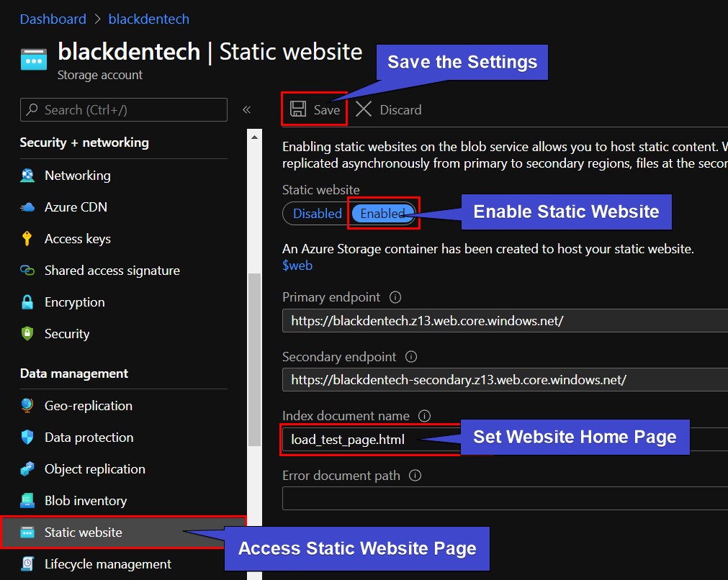
Task: Click the Blob inventory icon
Action: pos(27,501)
